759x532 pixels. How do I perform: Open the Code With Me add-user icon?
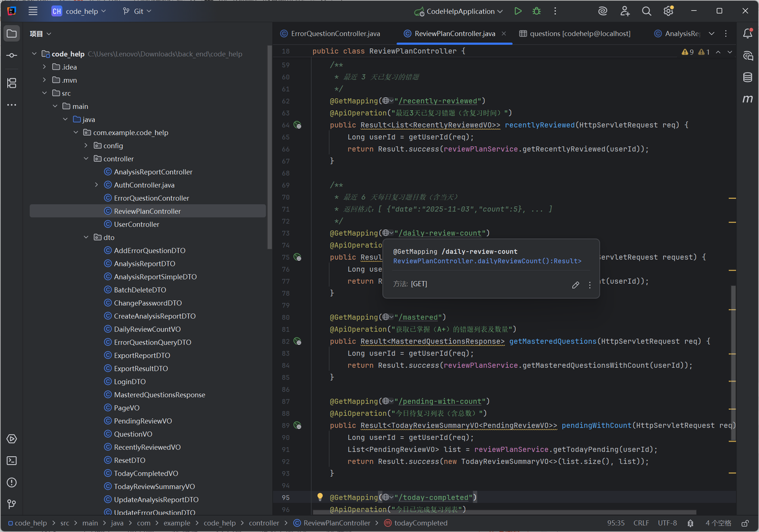tap(625, 11)
